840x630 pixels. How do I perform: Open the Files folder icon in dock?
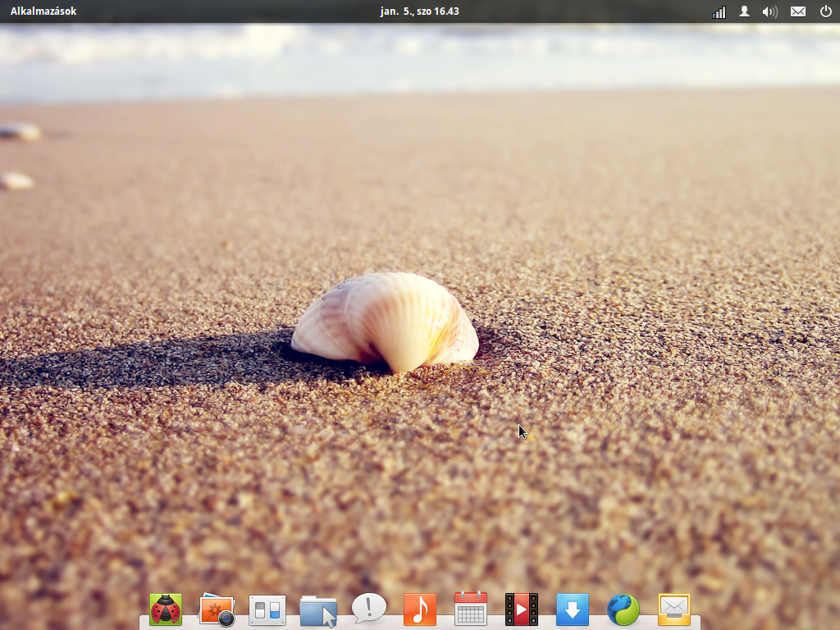(x=318, y=610)
